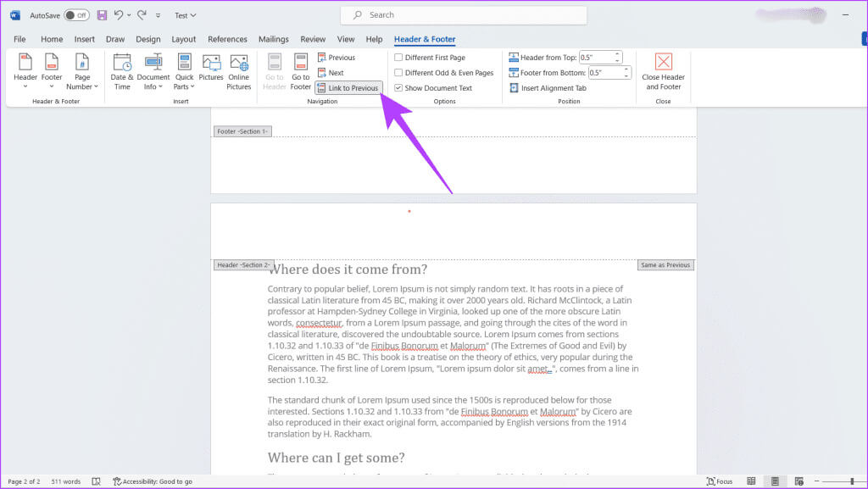
Task: Open the Page Number dropdown
Action: [82, 69]
